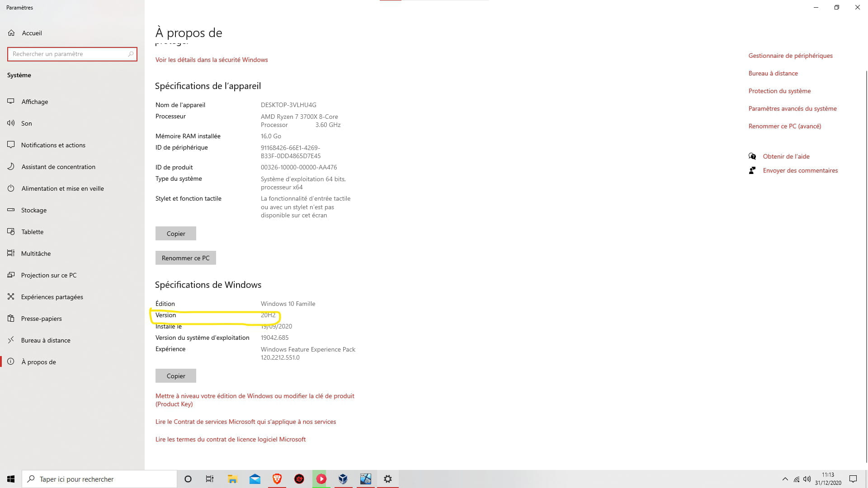Click the Tablette icon
This screenshot has width=868, height=488.
click(x=11, y=231)
